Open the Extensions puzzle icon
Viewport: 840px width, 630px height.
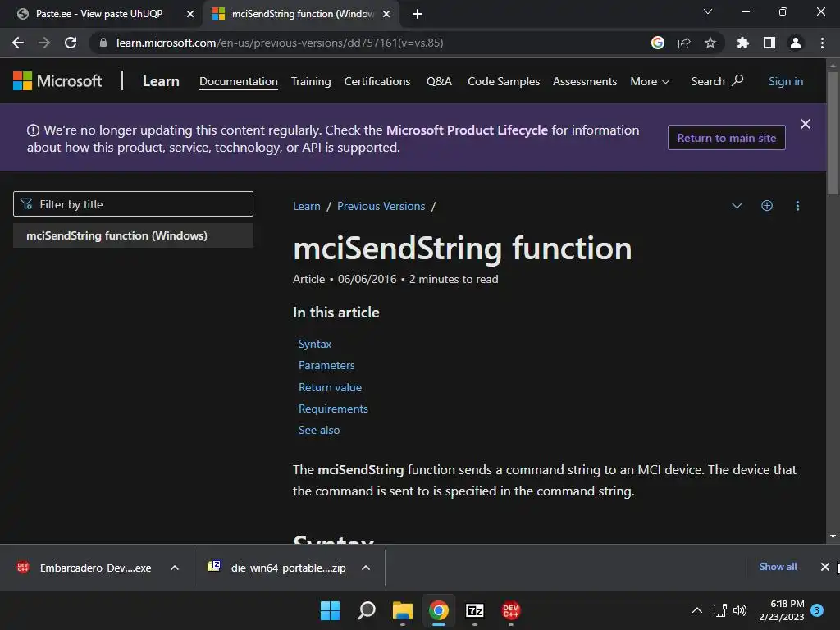coord(743,43)
